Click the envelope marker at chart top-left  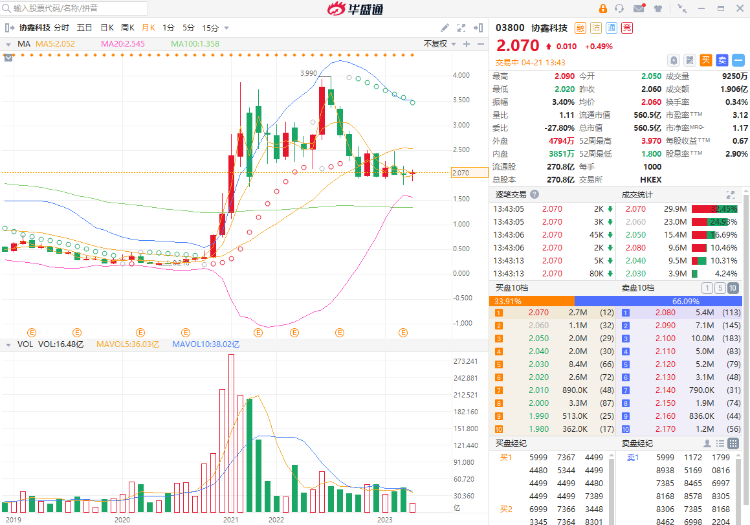[8, 58]
